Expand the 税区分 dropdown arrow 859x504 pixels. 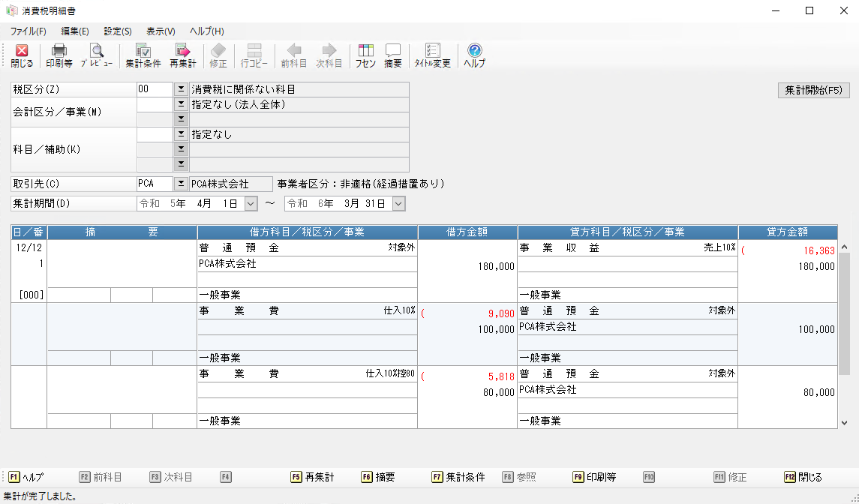(x=181, y=89)
